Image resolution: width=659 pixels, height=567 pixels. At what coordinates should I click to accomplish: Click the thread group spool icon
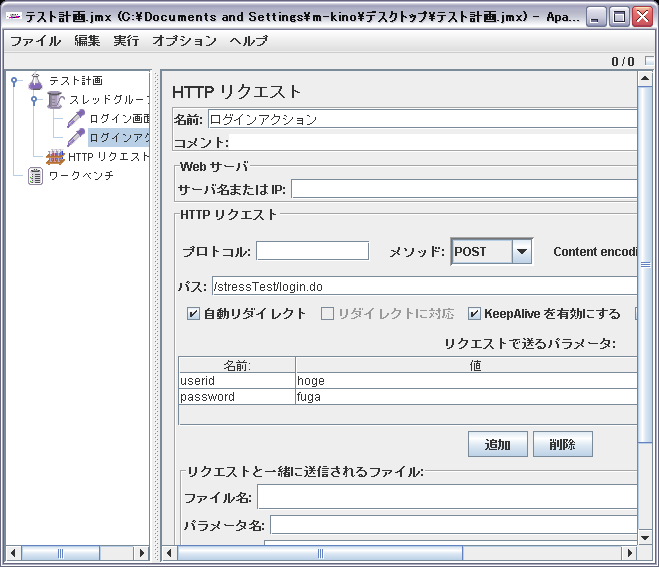pos(55,100)
